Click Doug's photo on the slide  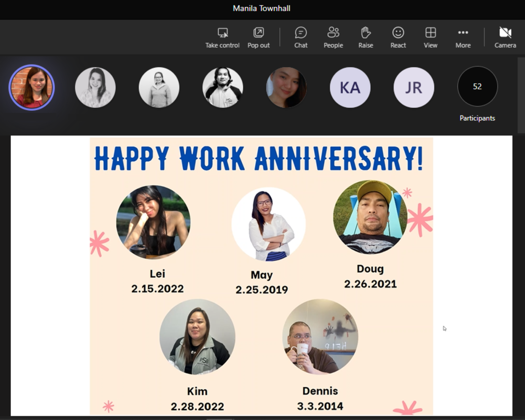click(x=370, y=217)
